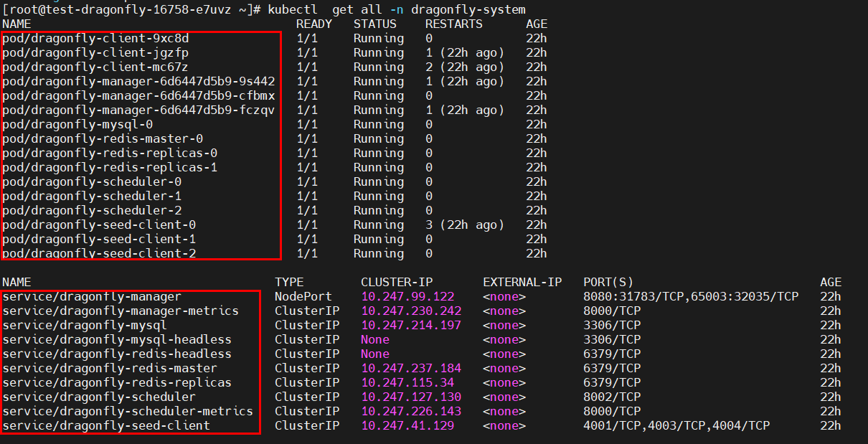Select service/dragonfly-scheduler-metrics name
Screen dimensions: 868x444
pos(128,411)
